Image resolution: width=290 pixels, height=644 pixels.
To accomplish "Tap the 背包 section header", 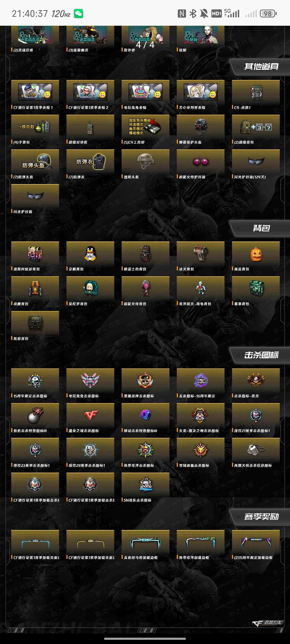I will tap(261, 228).
